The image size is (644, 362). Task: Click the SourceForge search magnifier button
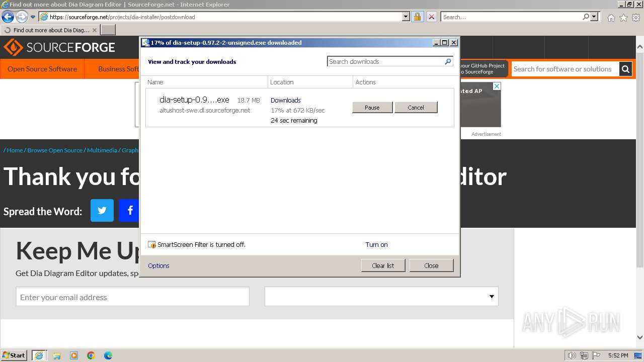pyautogui.click(x=625, y=69)
